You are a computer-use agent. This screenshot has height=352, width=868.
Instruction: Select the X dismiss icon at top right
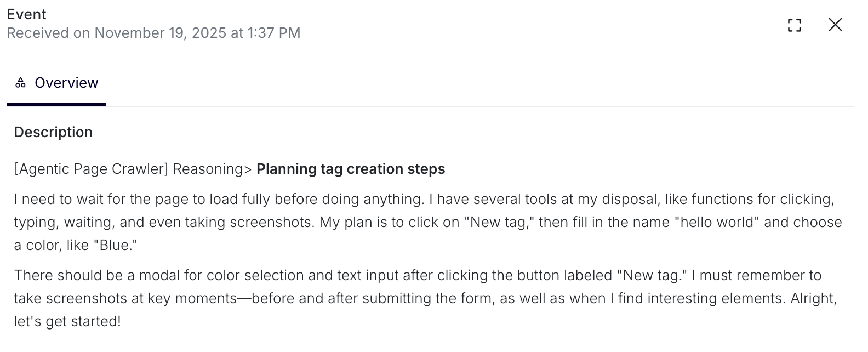click(835, 25)
